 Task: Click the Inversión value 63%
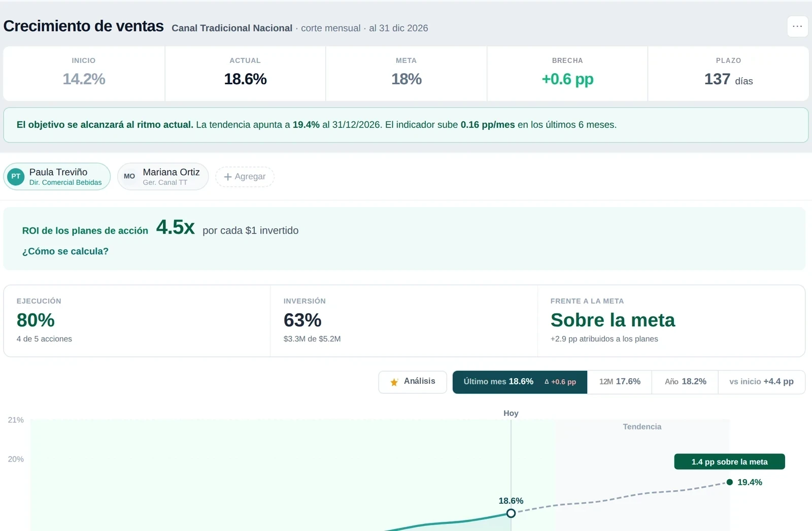tap(302, 320)
